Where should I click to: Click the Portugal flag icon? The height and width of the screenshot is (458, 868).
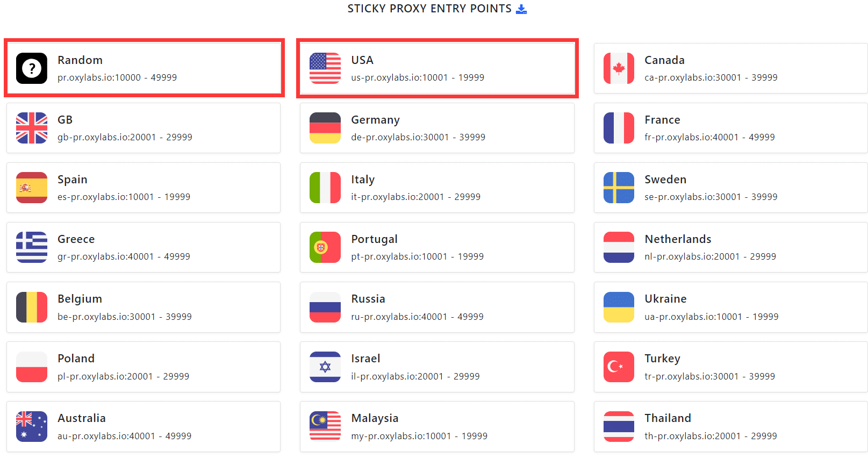click(x=325, y=247)
